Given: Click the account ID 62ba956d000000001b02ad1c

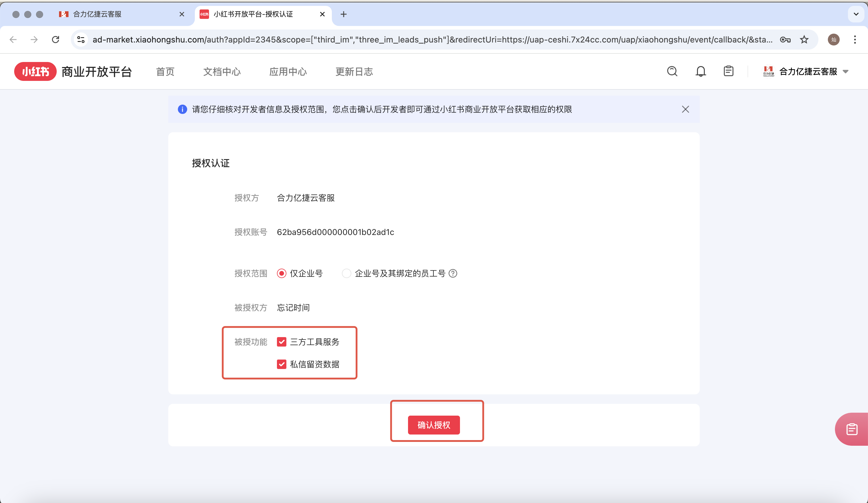Looking at the screenshot, I should tap(335, 232).
